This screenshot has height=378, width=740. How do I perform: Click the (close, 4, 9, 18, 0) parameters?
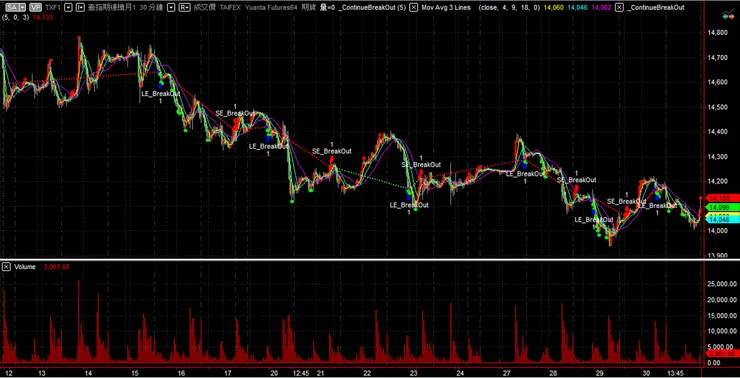coord(510,8)
